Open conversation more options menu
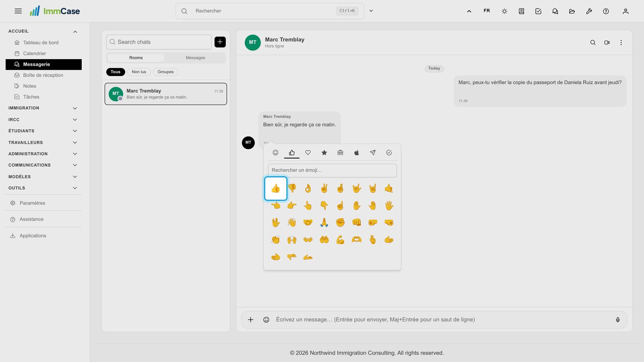644x362 pixels. 621,43
